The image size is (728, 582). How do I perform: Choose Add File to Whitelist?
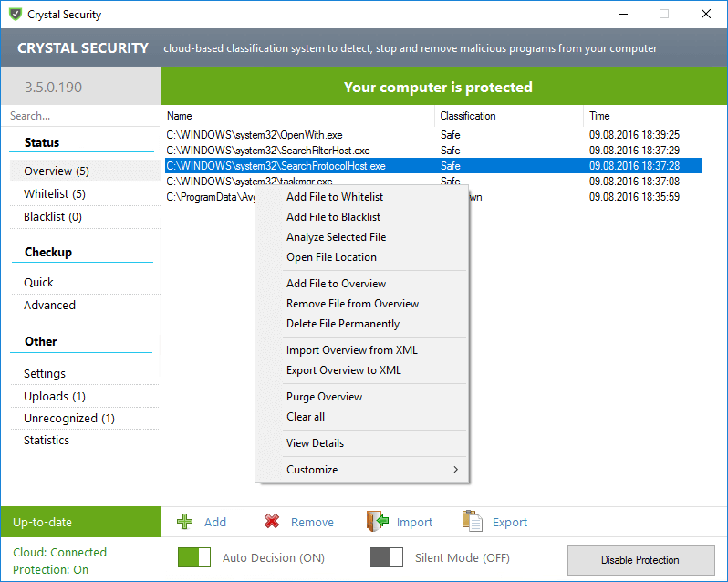(361, 197)
